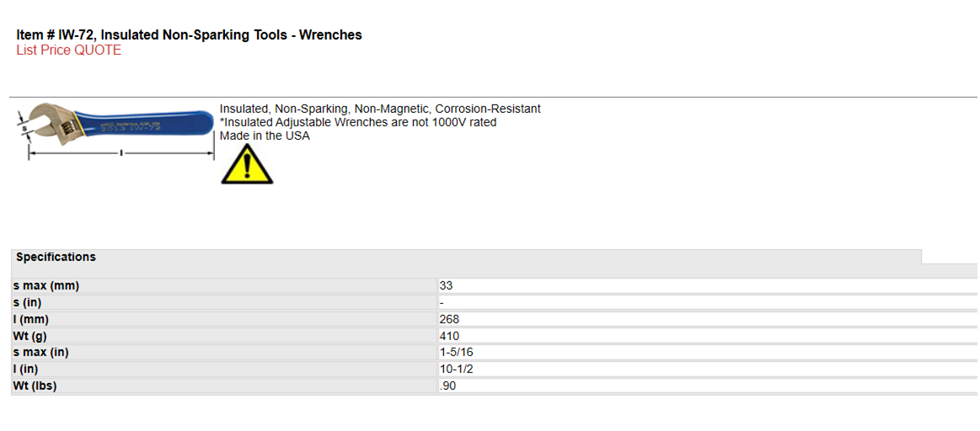Click the yellow warning triangle icon
This screenshot has height=431, width=980.
[247, 163]
